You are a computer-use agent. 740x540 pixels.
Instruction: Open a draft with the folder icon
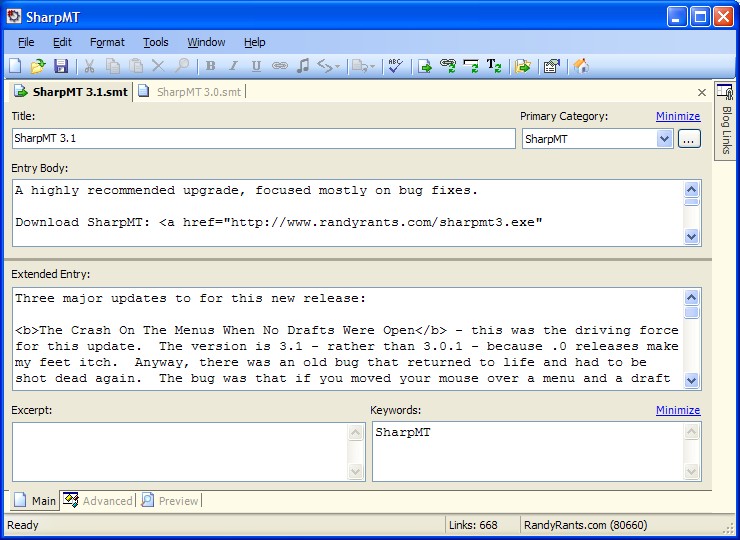[x=38, y=66]
